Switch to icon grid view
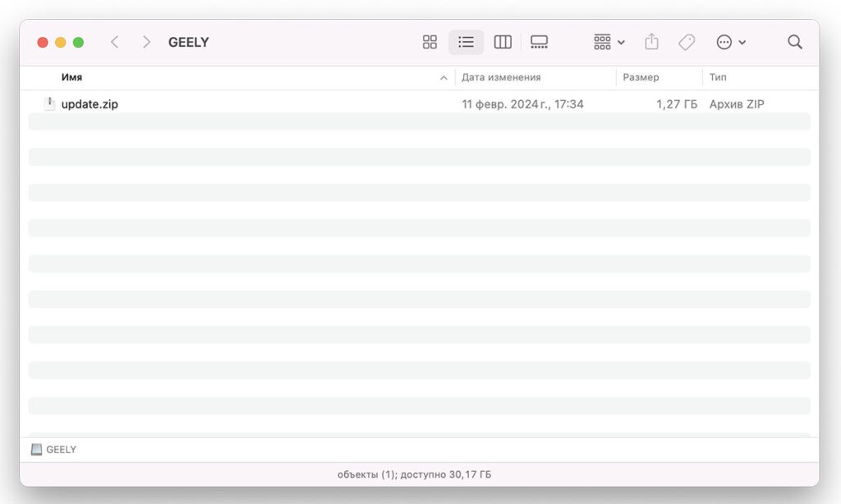The width and height of the screenshot is (841, 504). pos(430,42)
